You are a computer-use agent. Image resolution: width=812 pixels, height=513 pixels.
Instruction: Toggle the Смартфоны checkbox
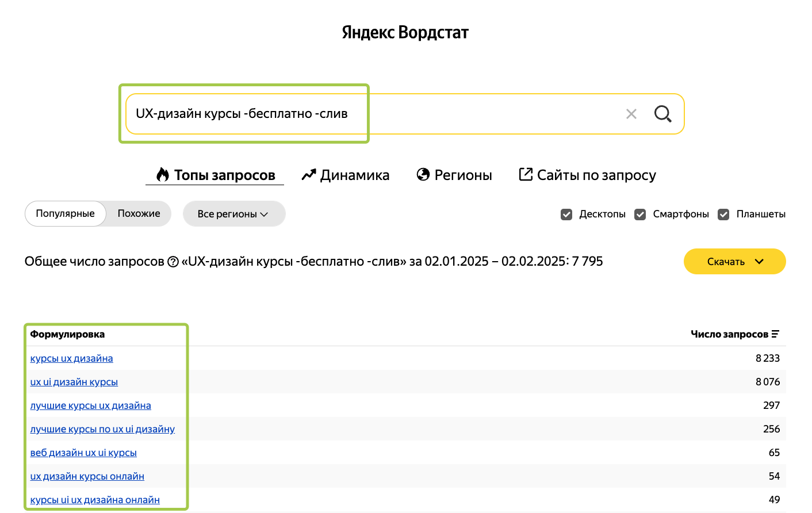point(640,215)
